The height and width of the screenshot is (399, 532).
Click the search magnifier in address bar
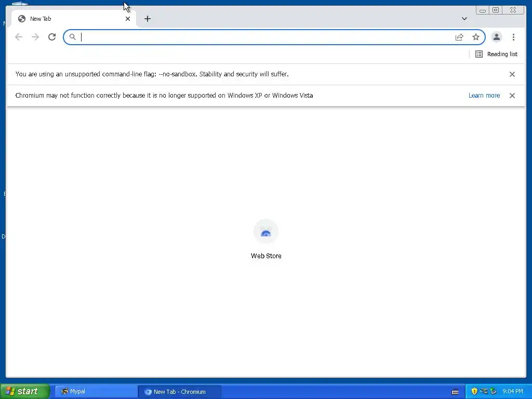(x=72, y=37)
